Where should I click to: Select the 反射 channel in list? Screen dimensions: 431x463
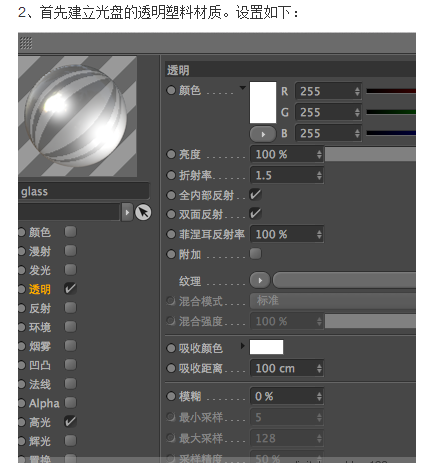coord(40,308)
